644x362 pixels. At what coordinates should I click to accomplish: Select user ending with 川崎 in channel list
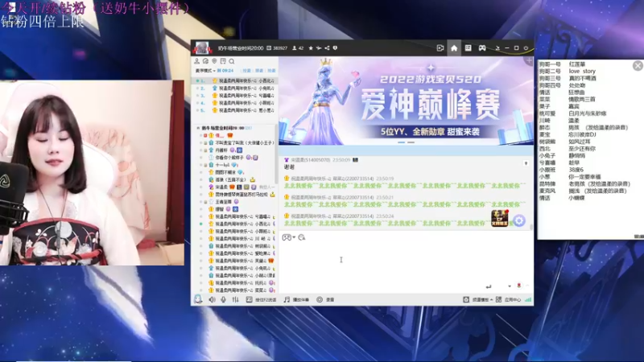[x=242, y=238]
